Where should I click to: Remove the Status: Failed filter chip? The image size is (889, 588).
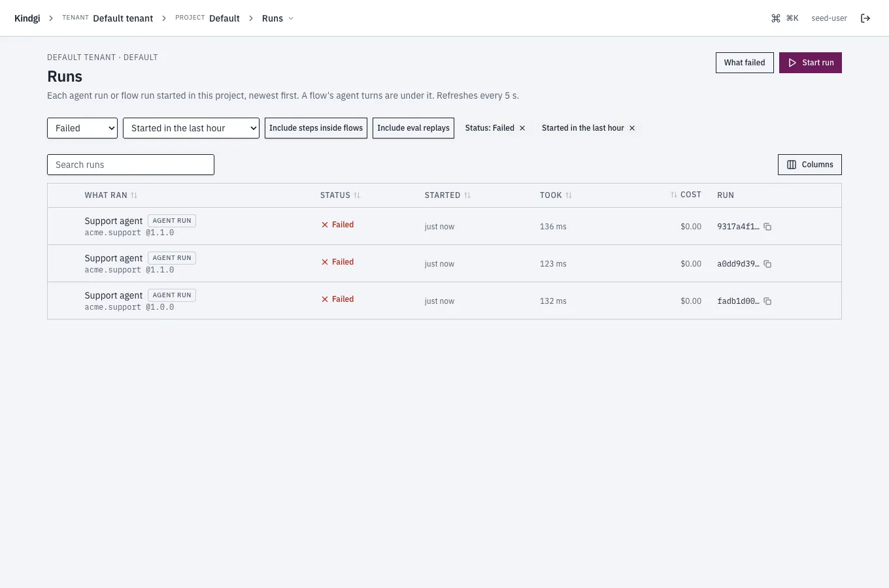coord(522,128)
